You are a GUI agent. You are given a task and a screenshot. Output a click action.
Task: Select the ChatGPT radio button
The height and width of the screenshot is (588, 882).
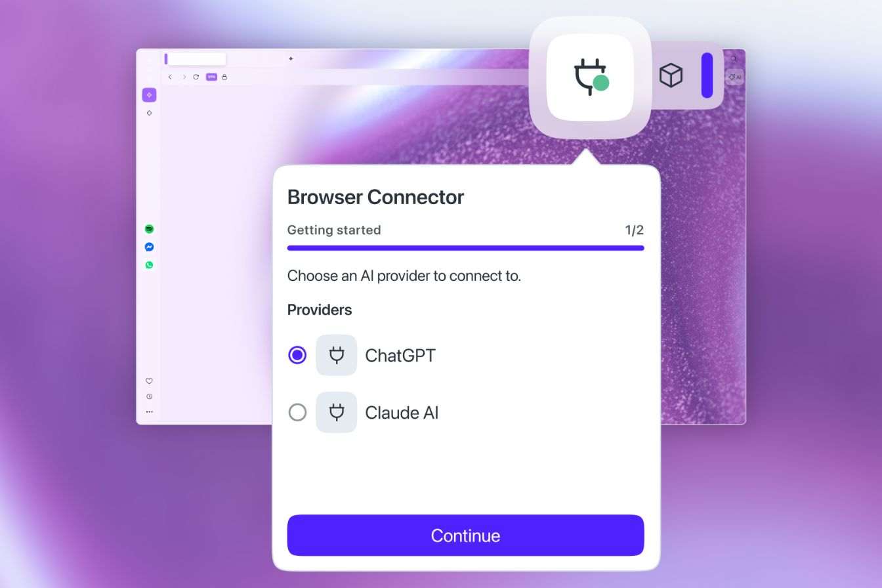pos(297,355)
